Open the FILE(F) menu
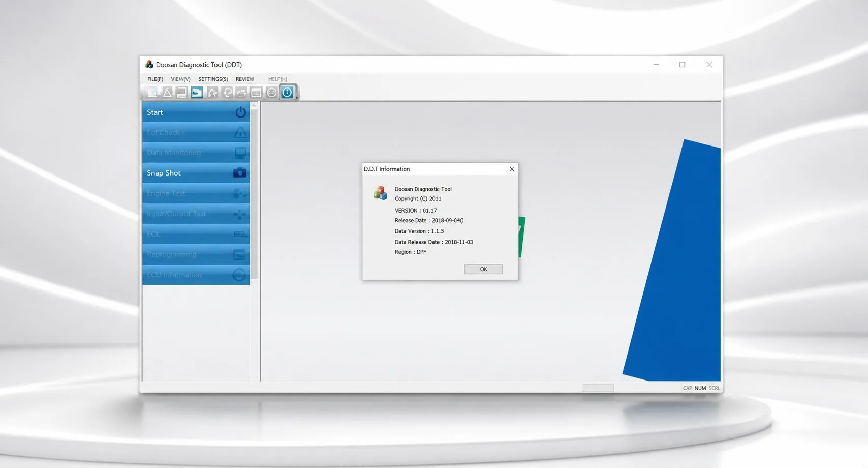 click(x=155, y=79)
